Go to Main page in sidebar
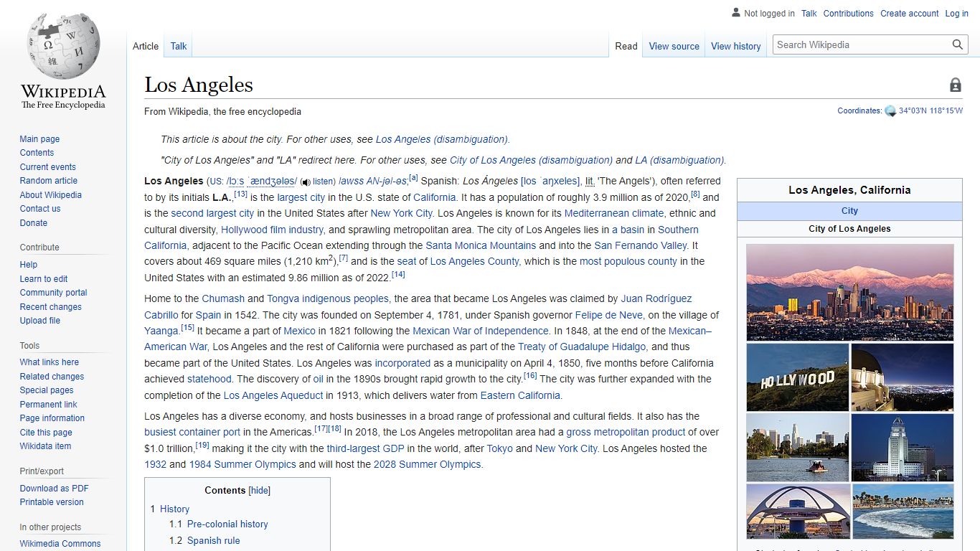 [39, 139]
